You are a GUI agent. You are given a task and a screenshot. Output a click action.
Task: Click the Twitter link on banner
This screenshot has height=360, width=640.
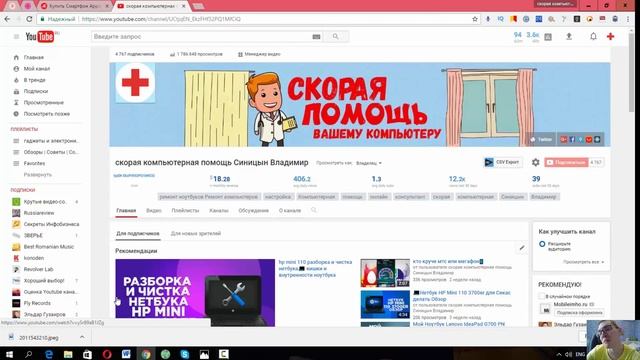point(542,140)
